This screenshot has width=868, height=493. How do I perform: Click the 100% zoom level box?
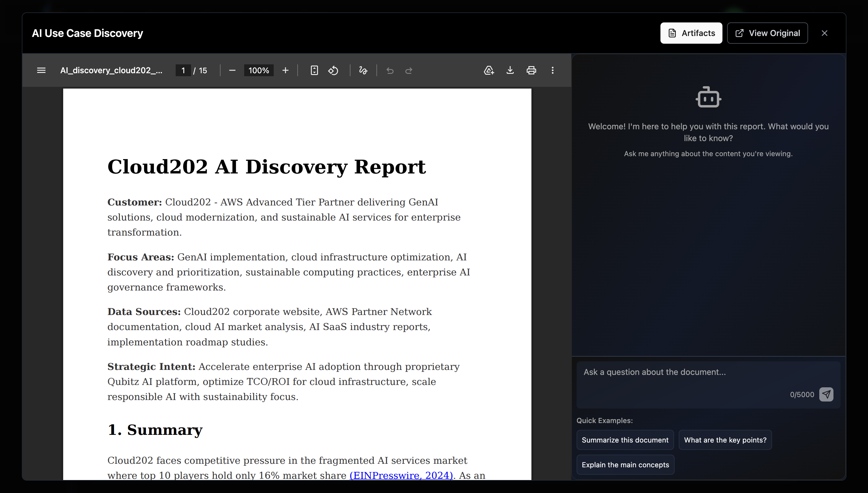pyautogui.click(x=259, y=71)
